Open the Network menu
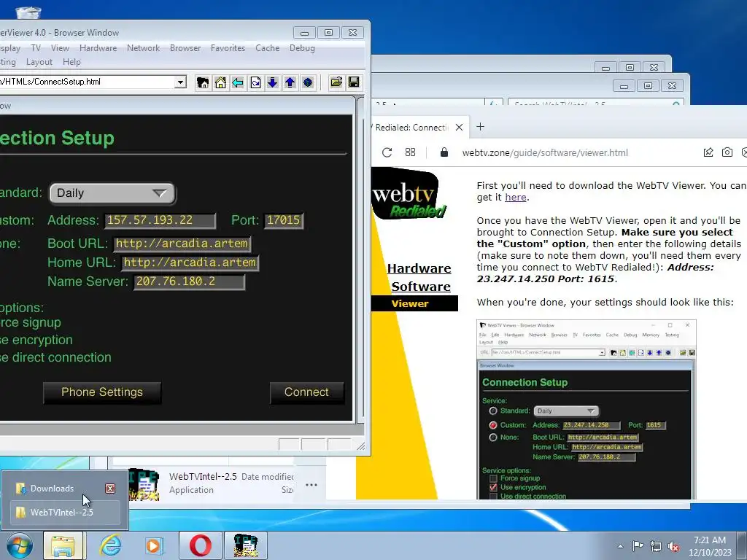747x560 pixels. (144, 48)
